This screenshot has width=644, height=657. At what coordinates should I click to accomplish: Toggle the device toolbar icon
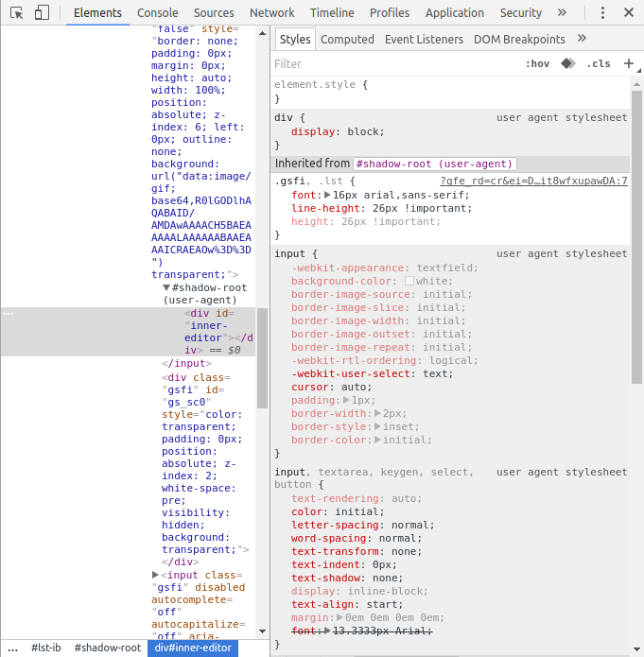click(x=42, y=13)
